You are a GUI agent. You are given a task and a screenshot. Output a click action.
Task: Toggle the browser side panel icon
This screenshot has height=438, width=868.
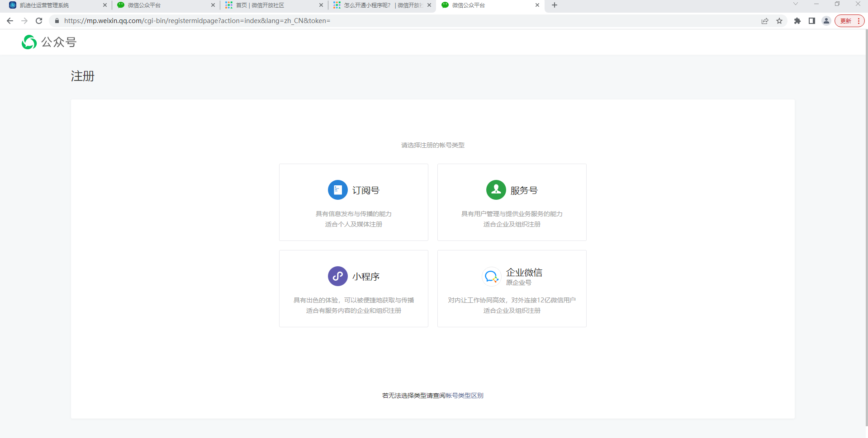812,21
